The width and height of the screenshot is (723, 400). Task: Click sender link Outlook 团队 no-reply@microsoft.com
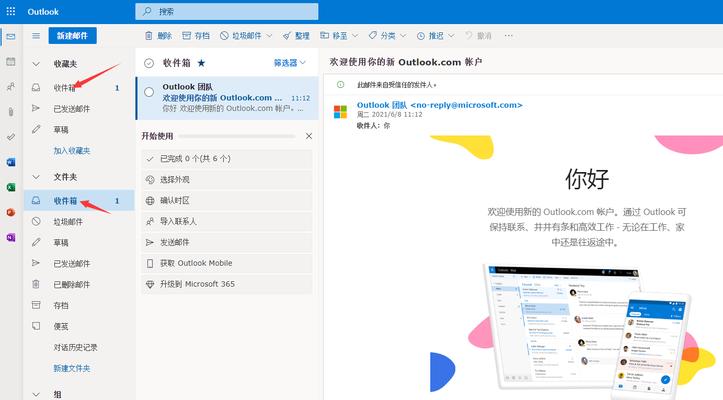click(439, 105)
